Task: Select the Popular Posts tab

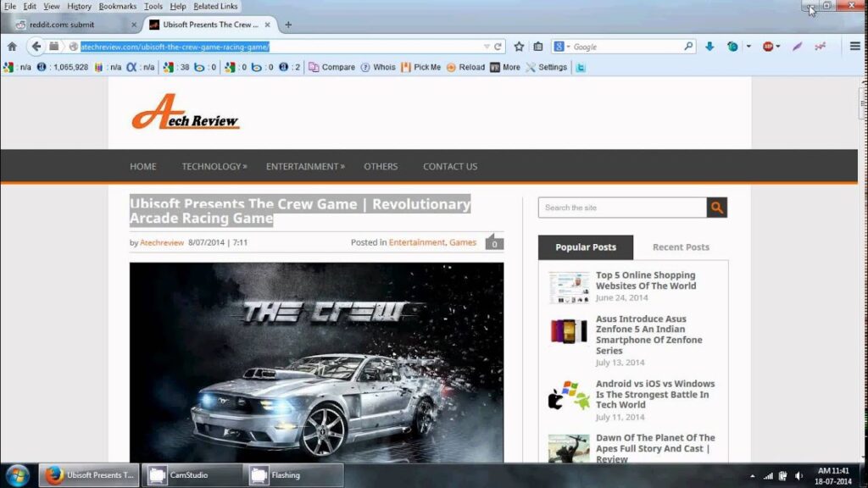Action: 586,247
